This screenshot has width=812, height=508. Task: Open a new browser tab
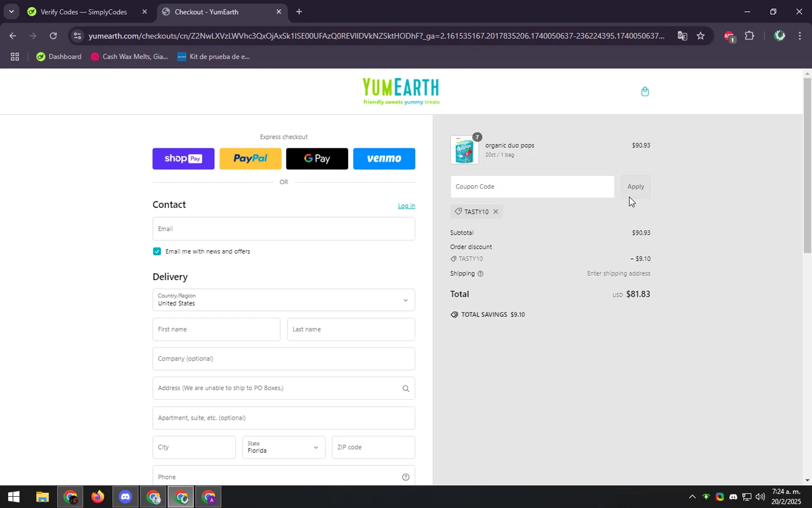tap(299, 11)
